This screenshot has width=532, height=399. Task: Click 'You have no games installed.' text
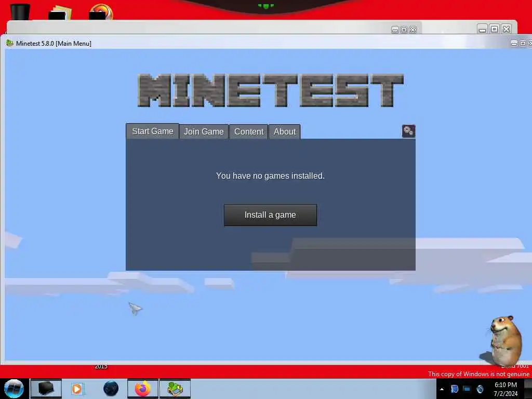[x=270, y=176]
